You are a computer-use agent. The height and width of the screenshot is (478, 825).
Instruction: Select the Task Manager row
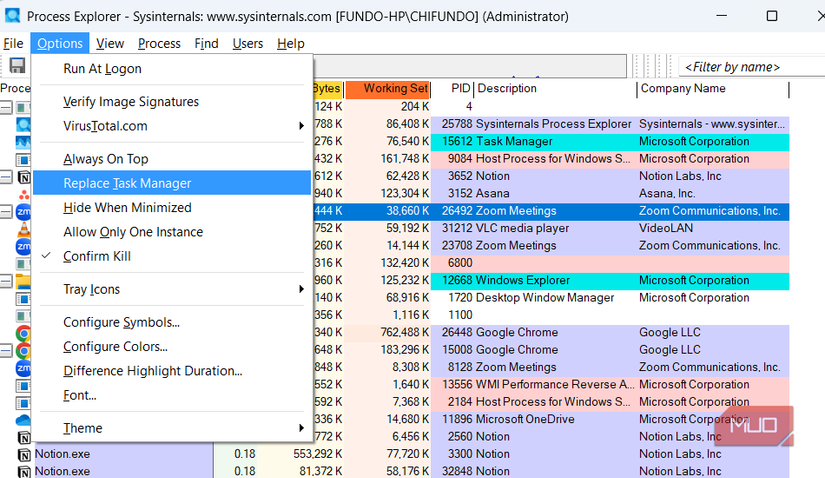click(550, 141)
